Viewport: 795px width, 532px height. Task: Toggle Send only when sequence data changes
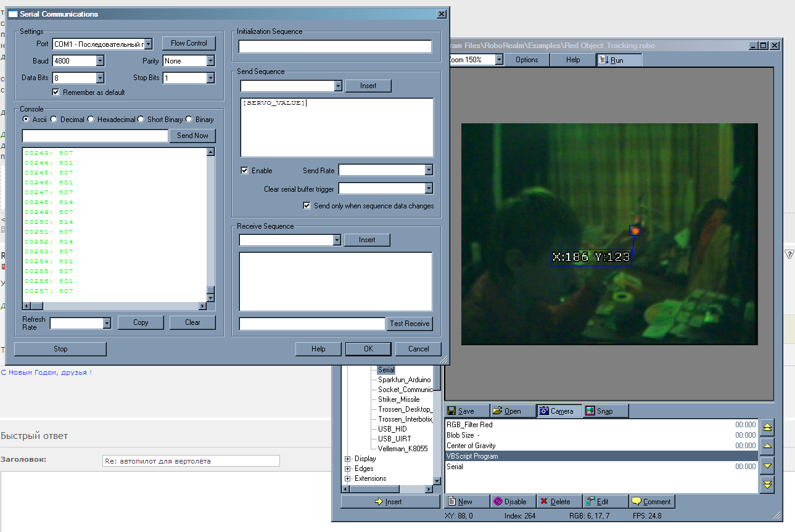coord(307,206)
